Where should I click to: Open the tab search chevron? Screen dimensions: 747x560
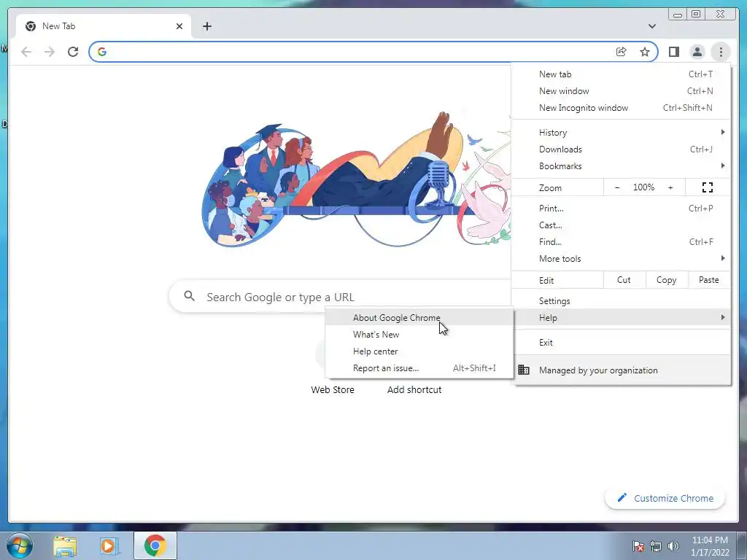click(651, 26)
